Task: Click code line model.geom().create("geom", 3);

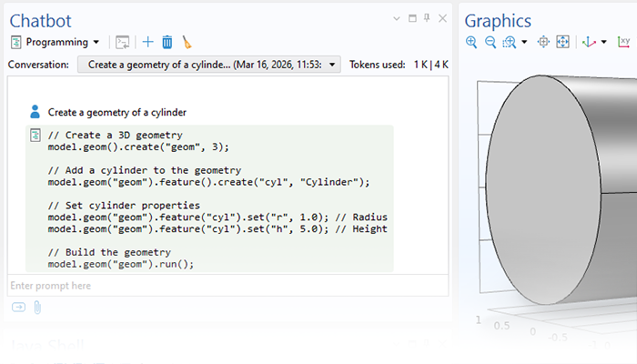Action: pos(138,147)
